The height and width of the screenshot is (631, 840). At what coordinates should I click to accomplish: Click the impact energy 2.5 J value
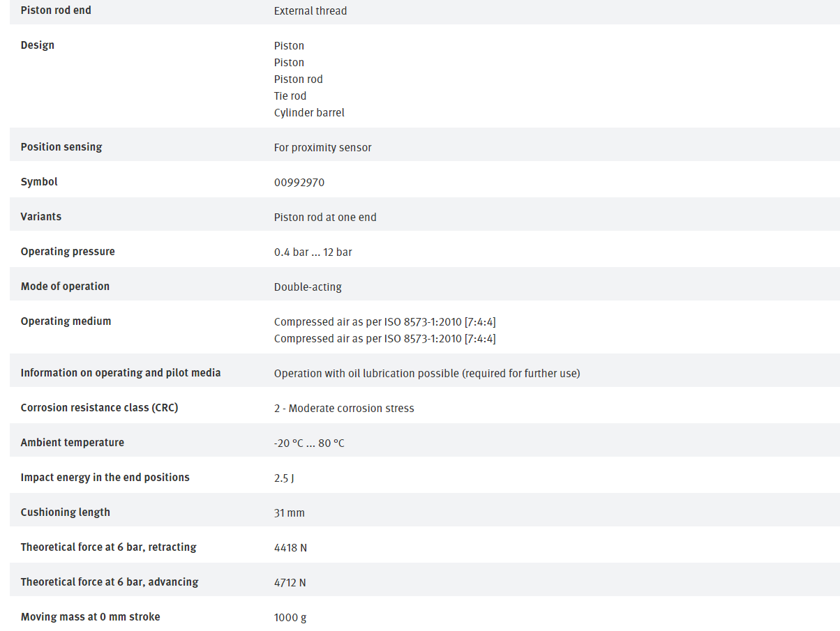(284, 478)
